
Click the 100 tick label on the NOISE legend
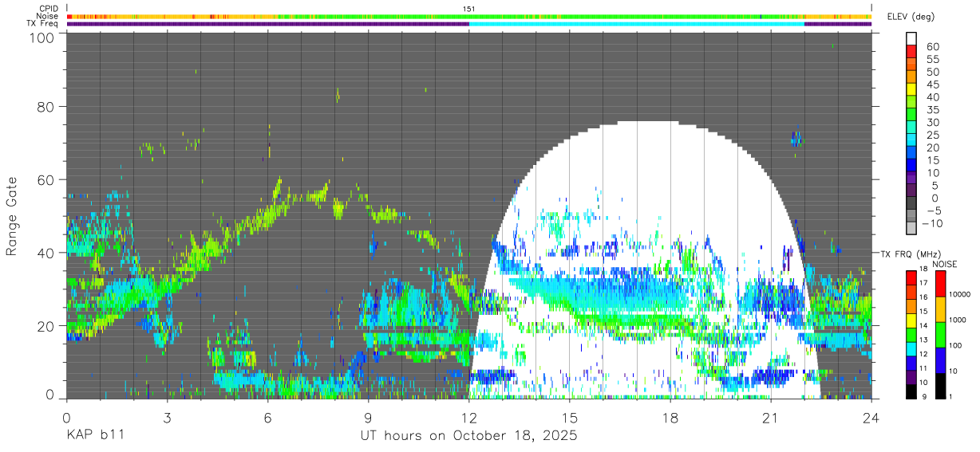click(x=957, y=345)
